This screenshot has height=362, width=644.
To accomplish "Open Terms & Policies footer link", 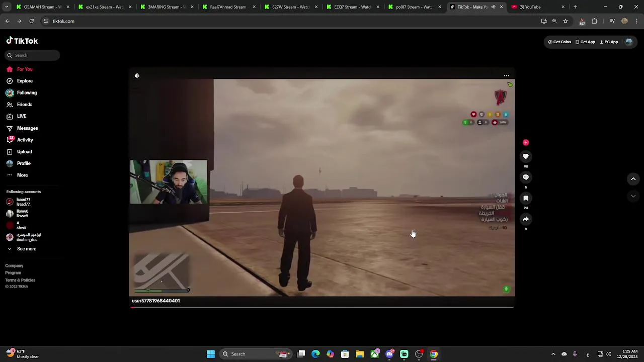I will click(20, 280).
